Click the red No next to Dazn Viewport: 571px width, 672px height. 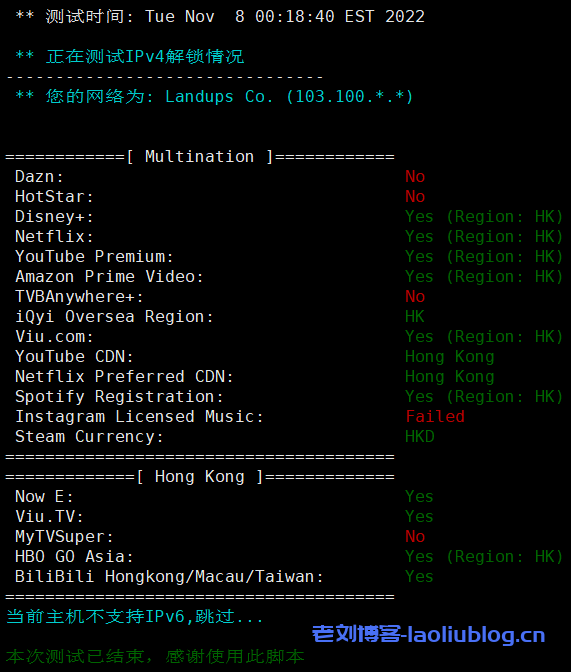415,177
